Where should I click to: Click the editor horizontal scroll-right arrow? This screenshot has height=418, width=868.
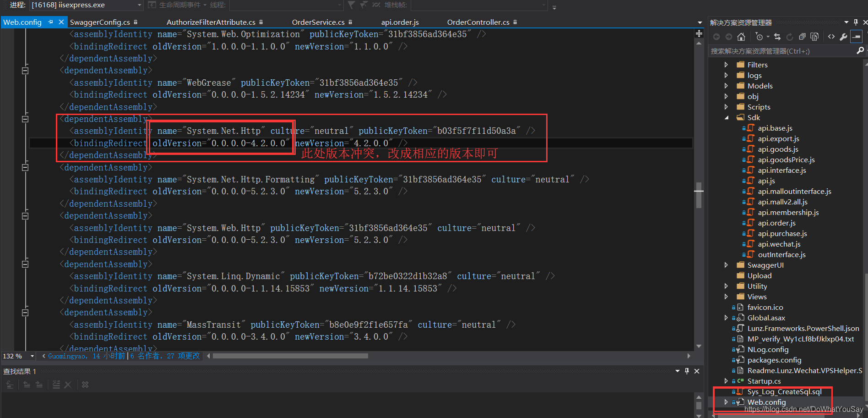click(689, 356)
